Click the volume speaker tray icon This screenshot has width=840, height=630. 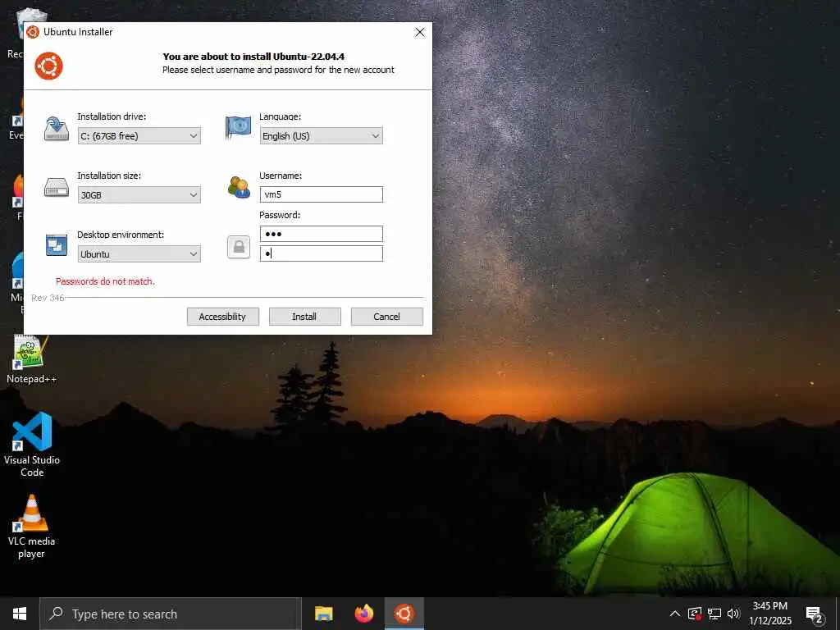(733, 614)
